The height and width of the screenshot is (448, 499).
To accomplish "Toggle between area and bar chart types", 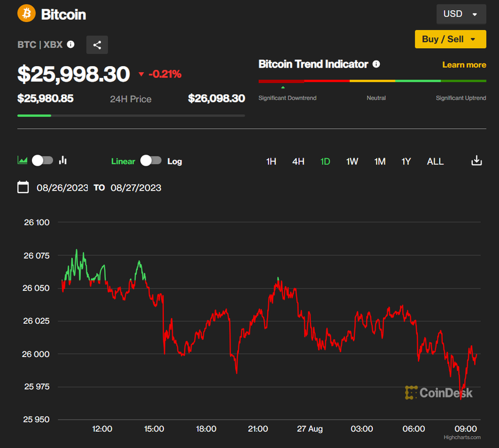I will tap(42, 160).
